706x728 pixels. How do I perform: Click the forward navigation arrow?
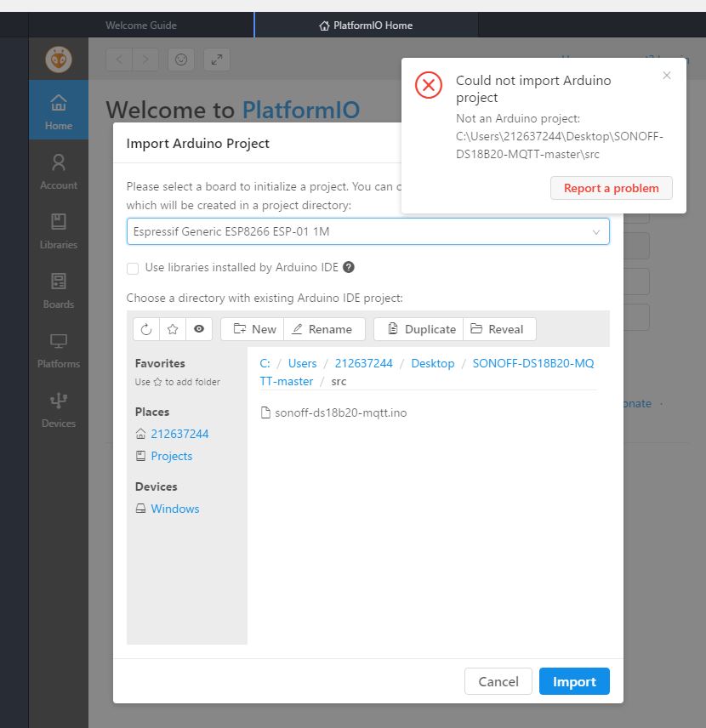pyautogui.click(x=145, y=60)
